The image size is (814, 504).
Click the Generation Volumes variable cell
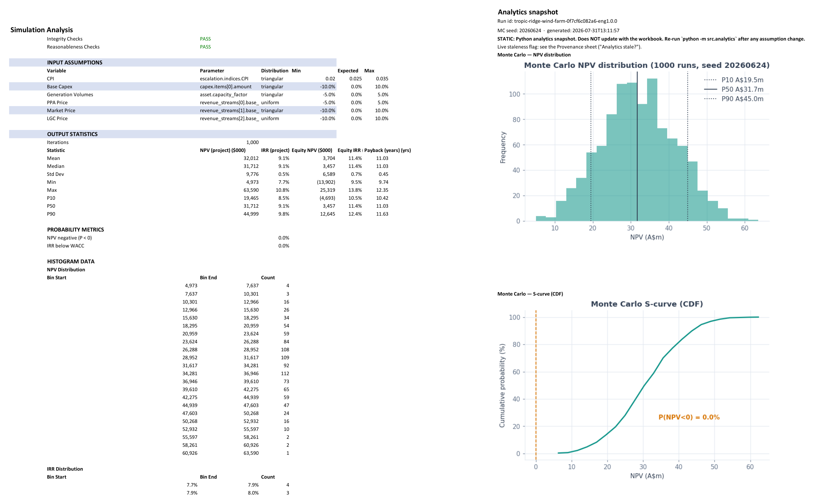(70, 95)
